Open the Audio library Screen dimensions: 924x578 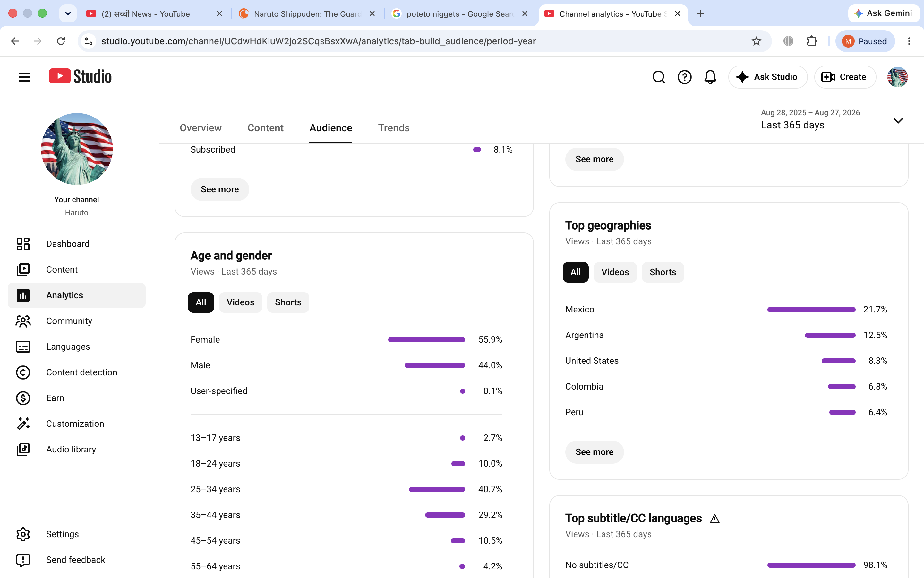tap(76, 449)
